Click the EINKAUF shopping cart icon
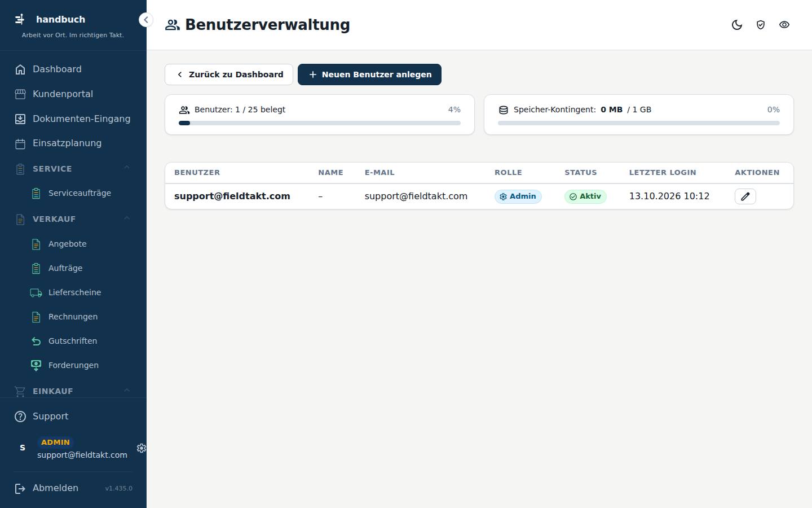The height and width of the screenshot is (508, 812). 20,391
